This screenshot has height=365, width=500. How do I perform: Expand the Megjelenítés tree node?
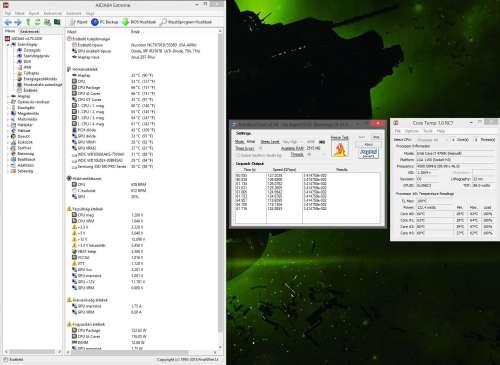pyautogui.click(x=8, y=113)
